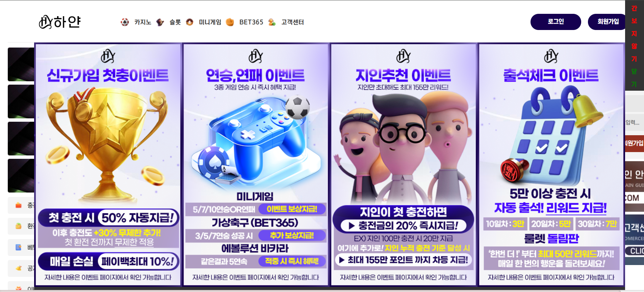The width and height of the screenshot is (644, 292).
Task: Open the 신규가입 첫충이벤트 trophy banner
Action: [x=108, y=165]
